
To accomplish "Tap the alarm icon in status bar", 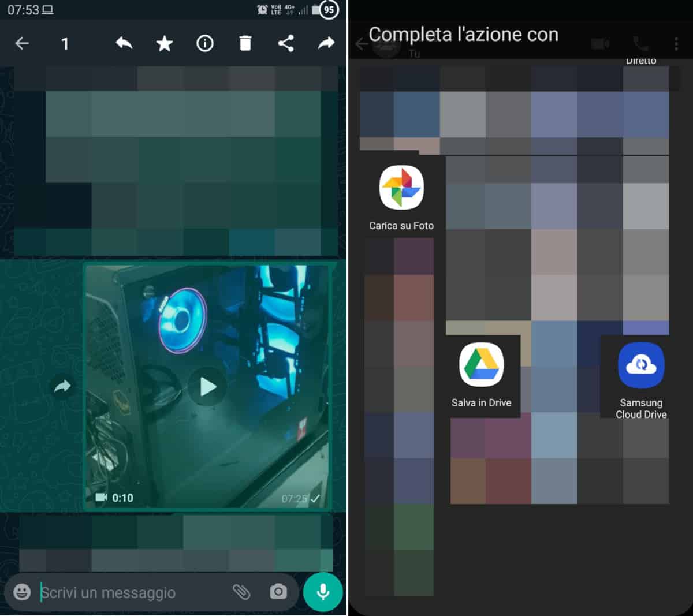I will pos(262,9).
